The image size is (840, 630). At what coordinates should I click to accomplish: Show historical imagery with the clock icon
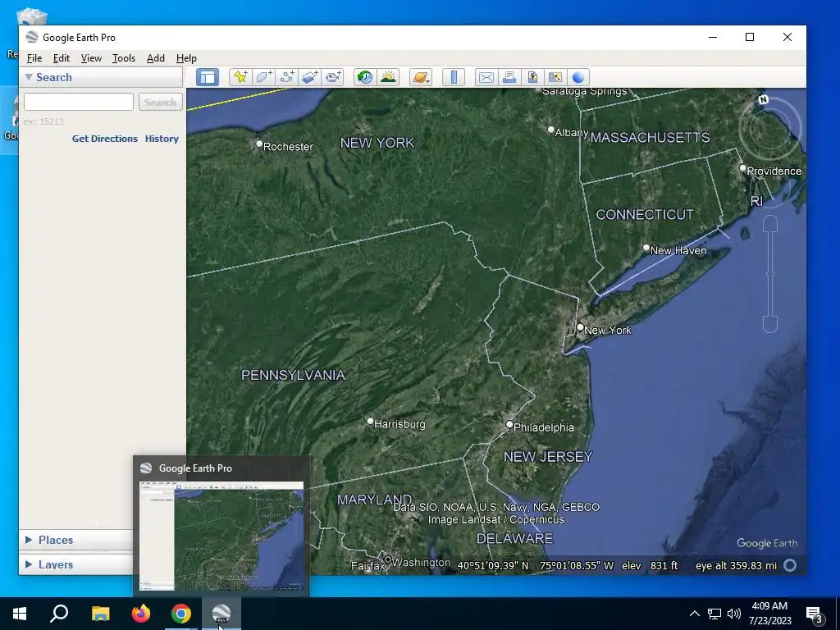[x=365, y=77]
